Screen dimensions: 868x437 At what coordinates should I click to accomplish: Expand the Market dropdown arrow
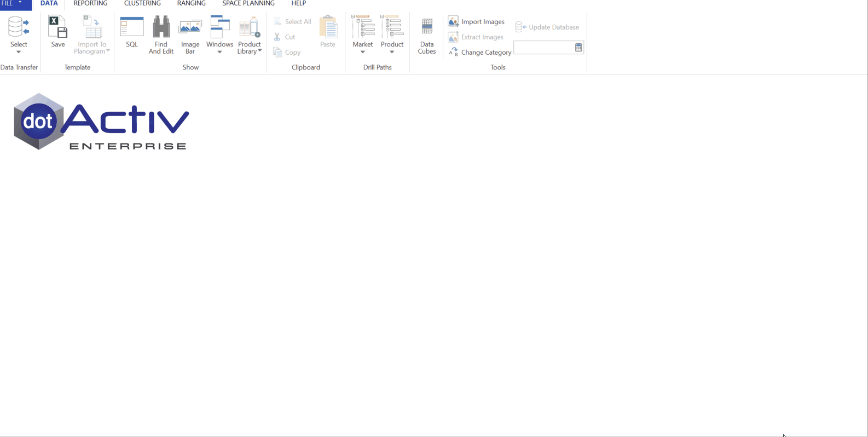pyautogui.click(x=363, y=52)
